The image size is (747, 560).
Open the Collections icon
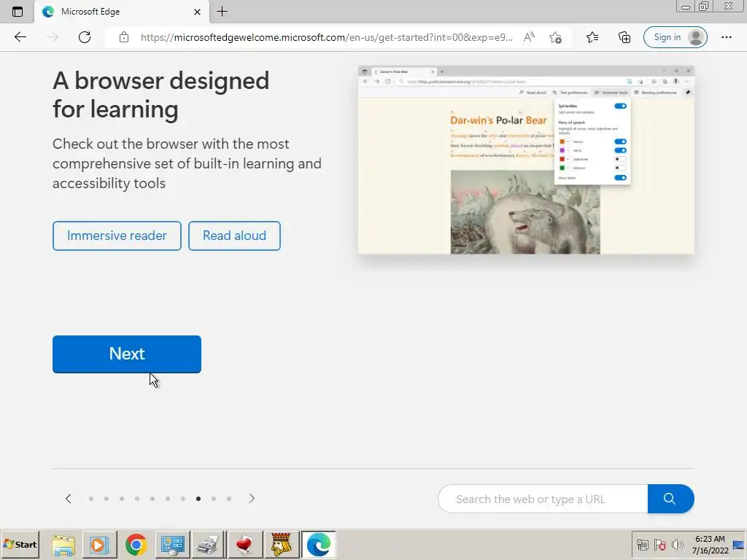coord(624,37)
